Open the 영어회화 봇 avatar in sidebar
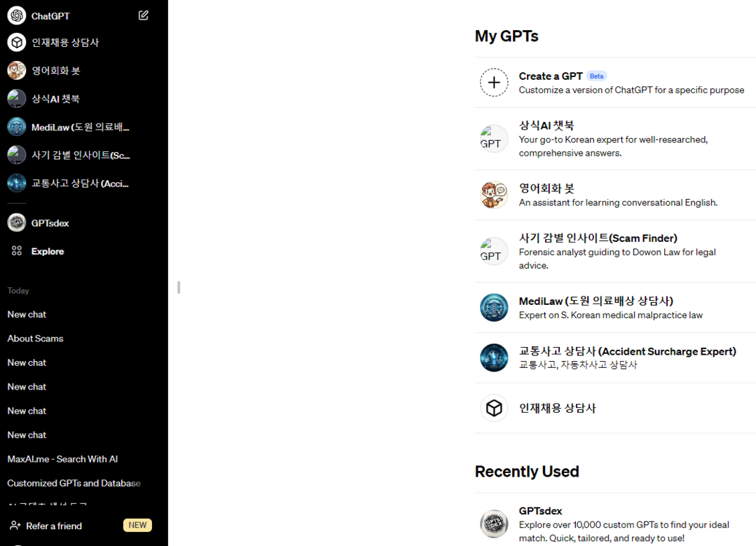Screen dimensions: 756x546 (17, 70)
